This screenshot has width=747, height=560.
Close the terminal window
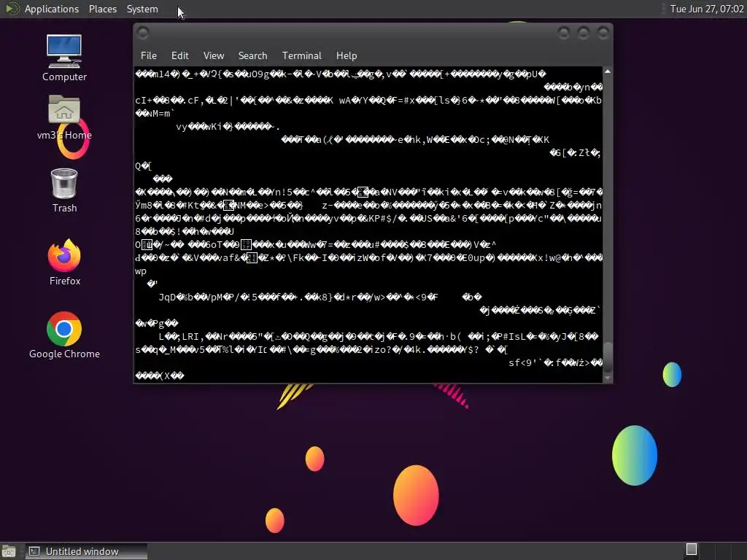603,32
